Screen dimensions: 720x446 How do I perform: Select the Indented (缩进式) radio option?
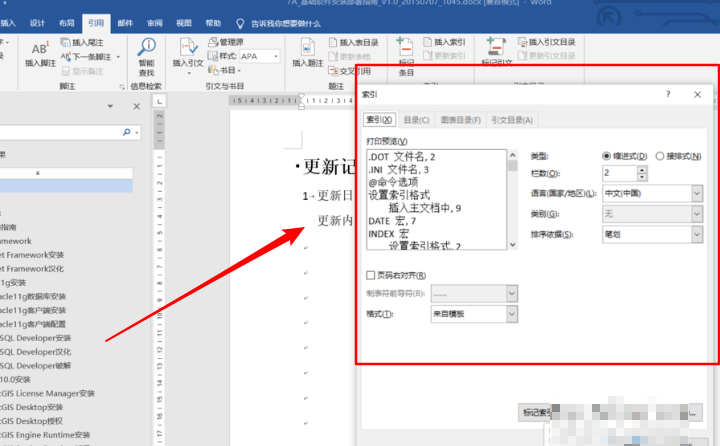click(607, 156)
